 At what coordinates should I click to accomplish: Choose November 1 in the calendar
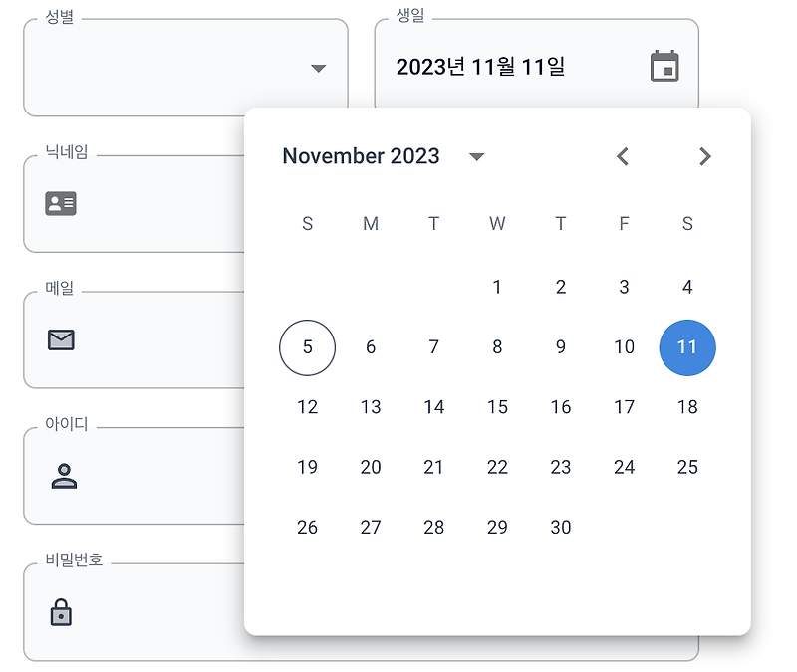click(x=497, y=287)
